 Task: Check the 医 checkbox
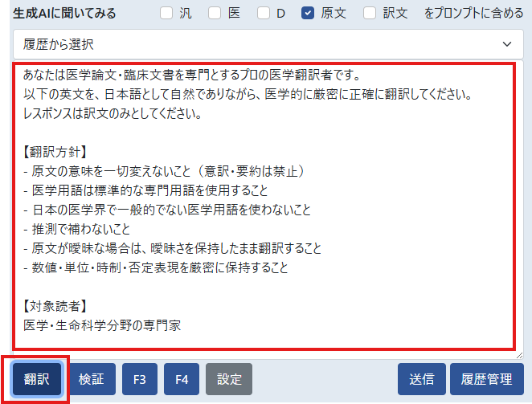click(x=215, y=13)
